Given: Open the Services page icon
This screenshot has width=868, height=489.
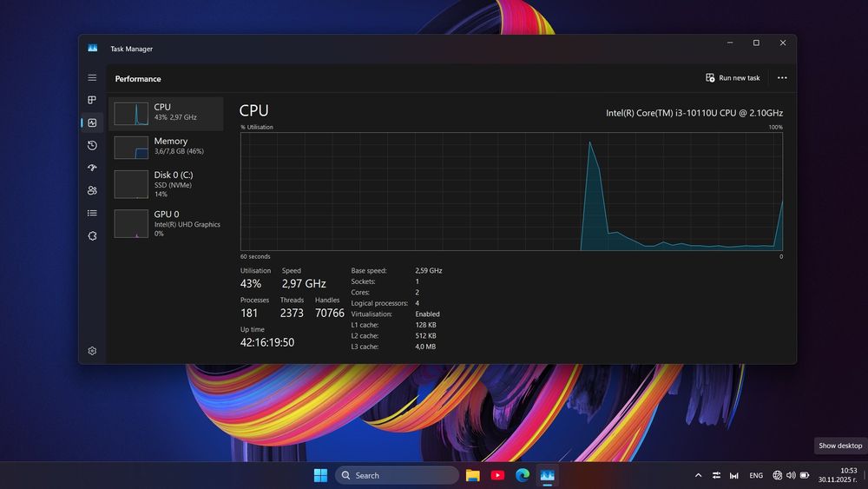Looking at the screenshot, I should pos(92,235).
